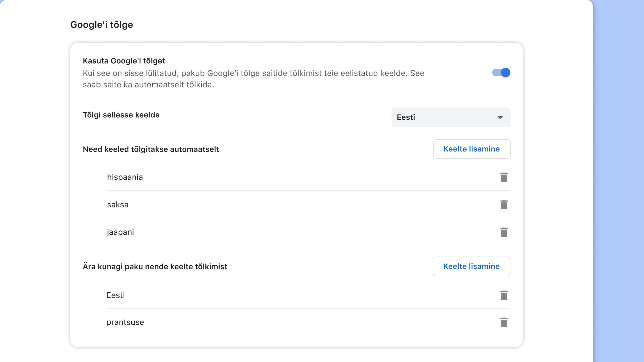This screenshot has width=644, height=362.
Task: Select Eesti in the never-translate list
Action: 116,295
